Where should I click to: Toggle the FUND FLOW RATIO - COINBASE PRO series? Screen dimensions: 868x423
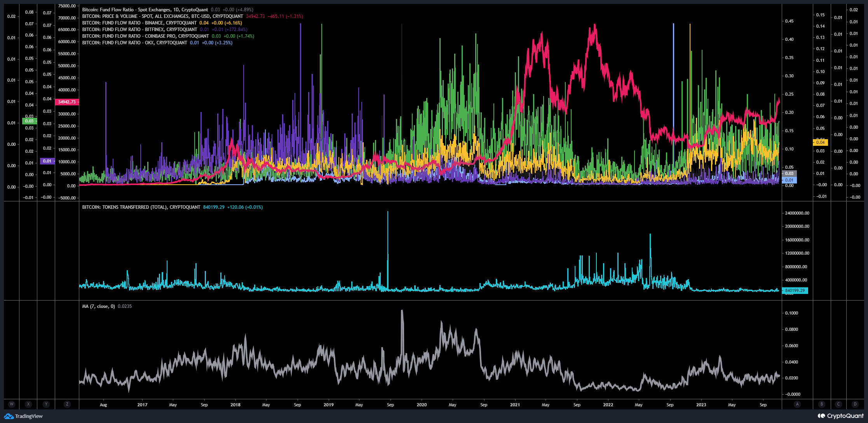coord(144,36)
